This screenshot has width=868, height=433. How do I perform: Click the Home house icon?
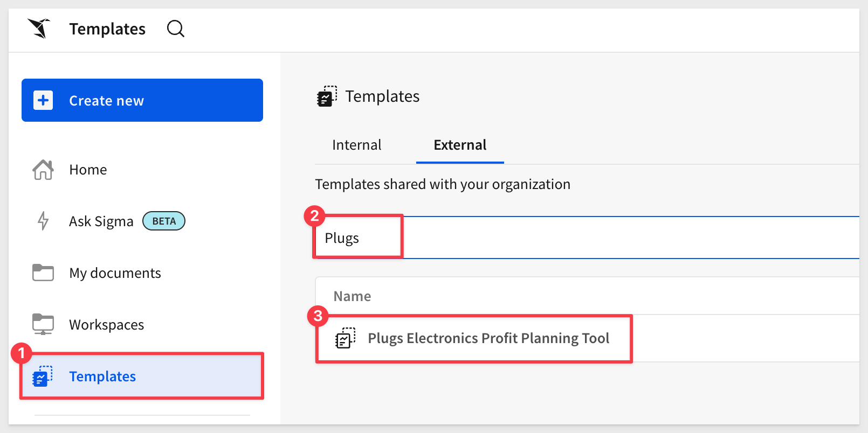(x=43, y=170)
